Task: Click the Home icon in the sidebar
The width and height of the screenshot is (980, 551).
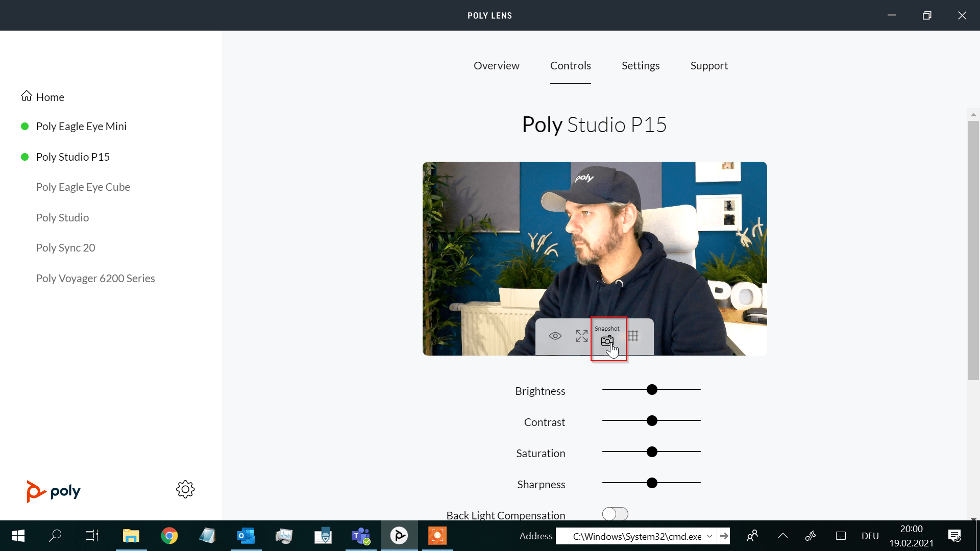Action: 27,95
